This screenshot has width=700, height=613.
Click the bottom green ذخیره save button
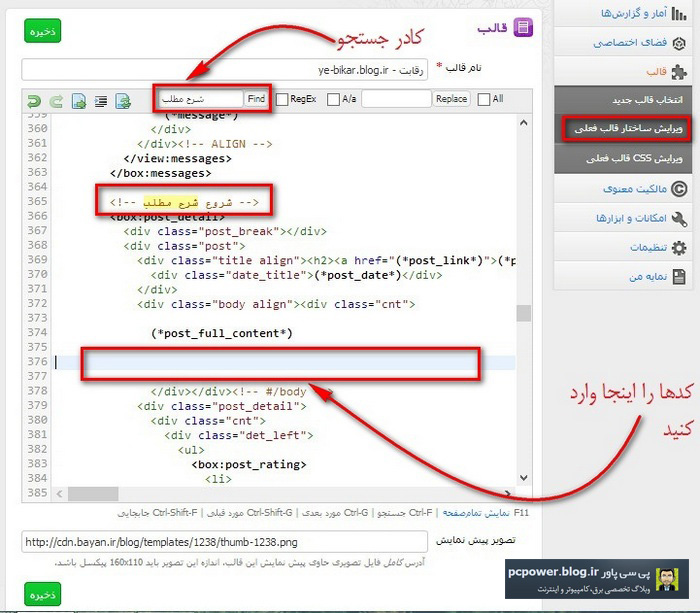coord(42,594)
